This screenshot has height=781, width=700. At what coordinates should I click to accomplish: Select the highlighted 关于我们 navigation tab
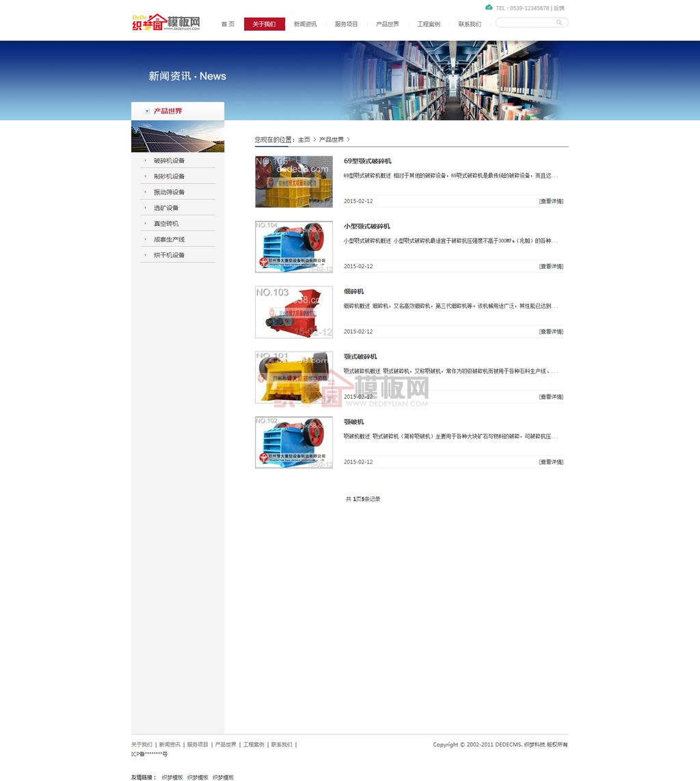[x=264, y=24]
